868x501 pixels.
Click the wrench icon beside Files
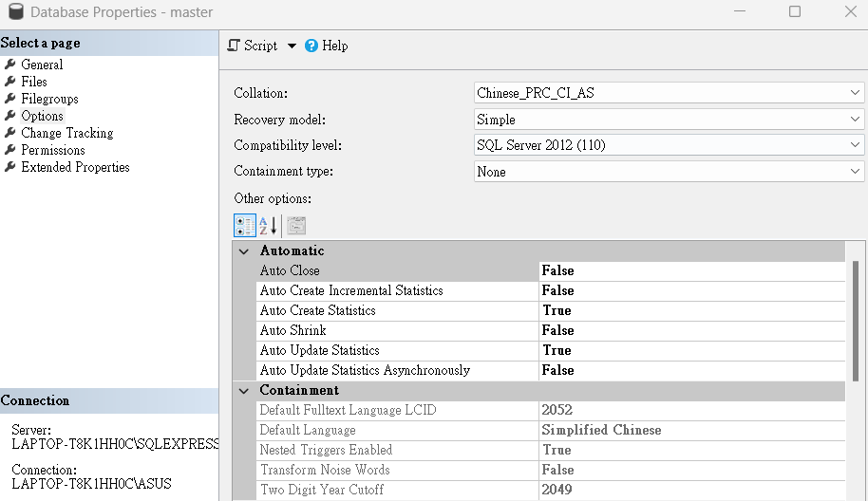9,82
